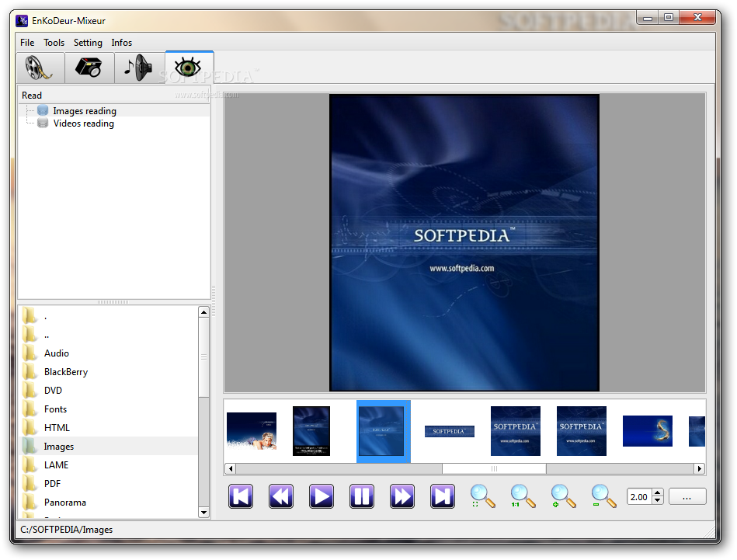Select second dark portrait thumbnail
Image resolution: width=737 pixels, height=560 pixels.
(x=311, y=431)
